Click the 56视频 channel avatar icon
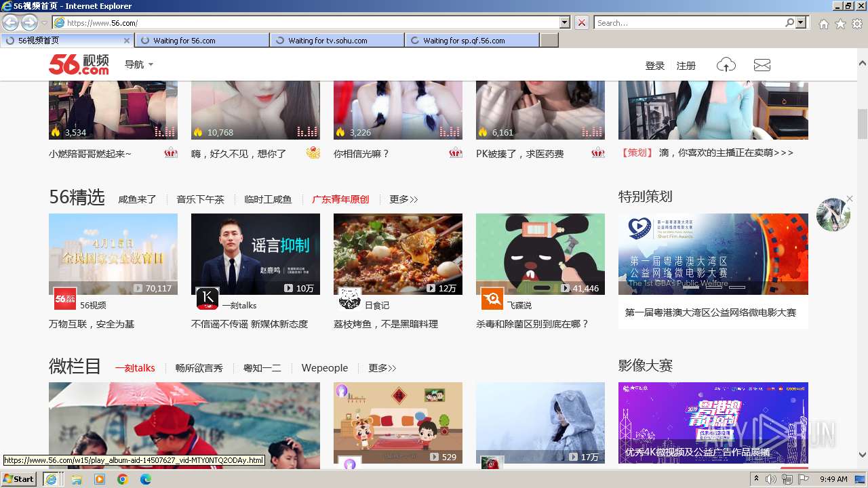The image size is (868, 488). coord(65,299)
